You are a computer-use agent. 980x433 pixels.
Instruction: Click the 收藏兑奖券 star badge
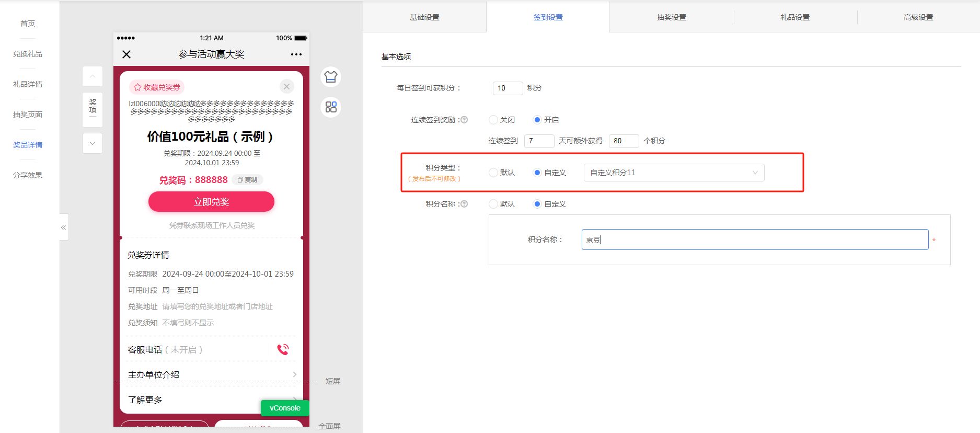tap(157, 87)
